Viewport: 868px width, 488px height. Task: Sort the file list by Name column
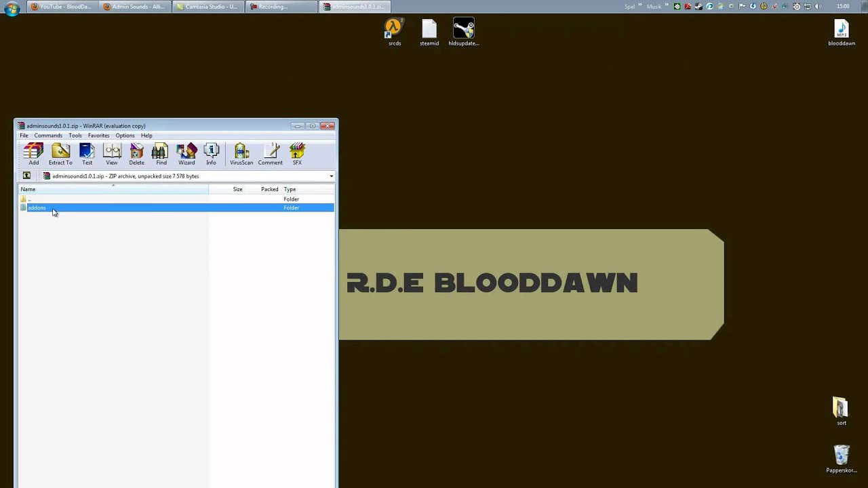(113, 189)
